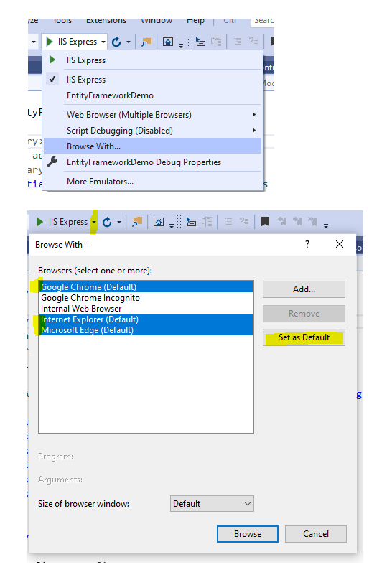
Task: Click the home-page window icon above the Browse With dialog
Action: [x=159, y=222]
